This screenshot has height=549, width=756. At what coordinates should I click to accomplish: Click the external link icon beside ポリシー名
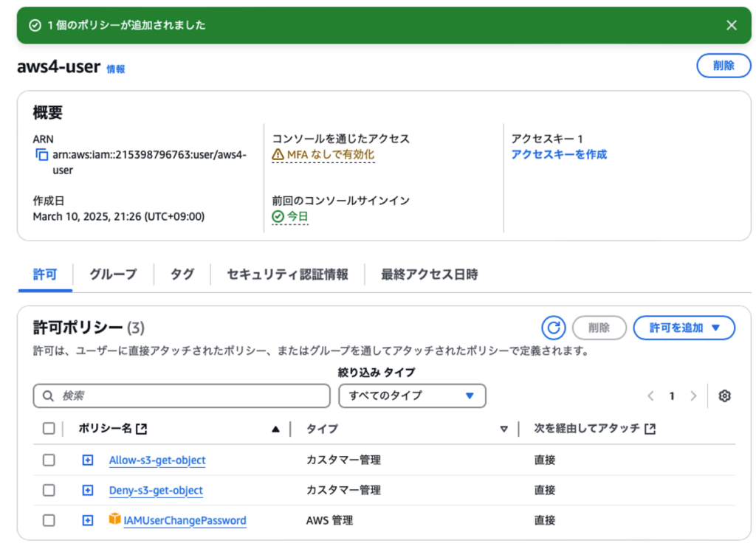click(141, 429)
